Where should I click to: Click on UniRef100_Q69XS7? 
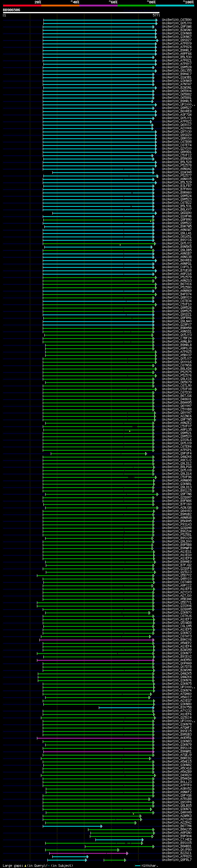[177, 125]
